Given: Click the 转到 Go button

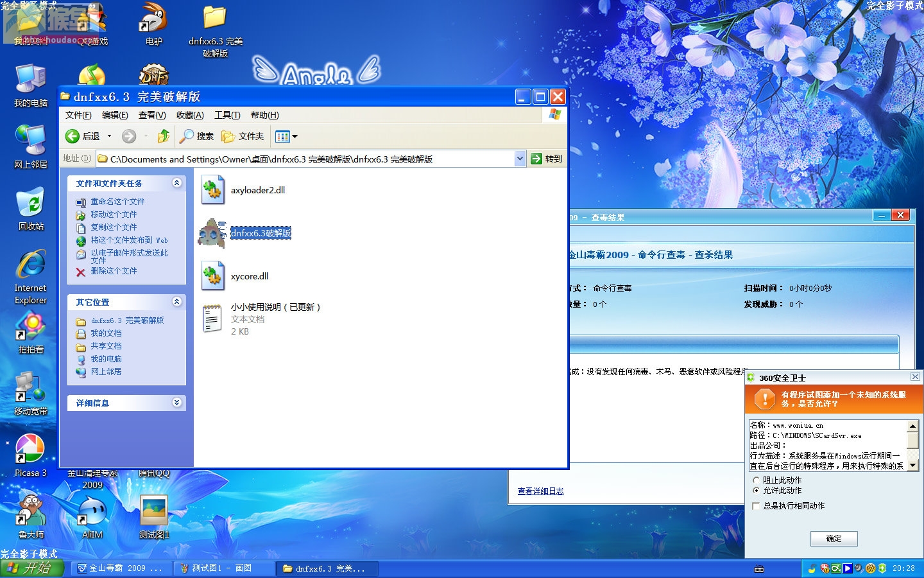Looking at the screenshot, I should pyautogui.click(x=547, y=159).
